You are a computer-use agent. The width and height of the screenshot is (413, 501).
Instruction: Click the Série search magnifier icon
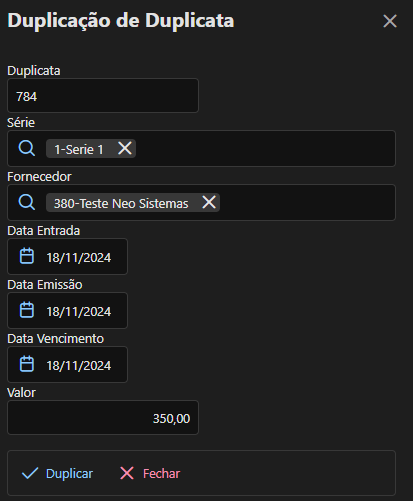(x=27, y=148)
